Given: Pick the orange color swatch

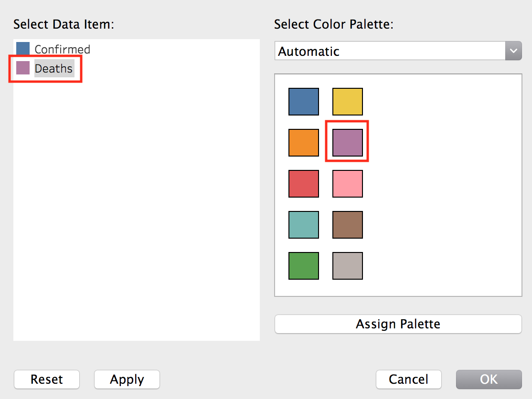Looking at the screenshot, I should coord(303,142).
